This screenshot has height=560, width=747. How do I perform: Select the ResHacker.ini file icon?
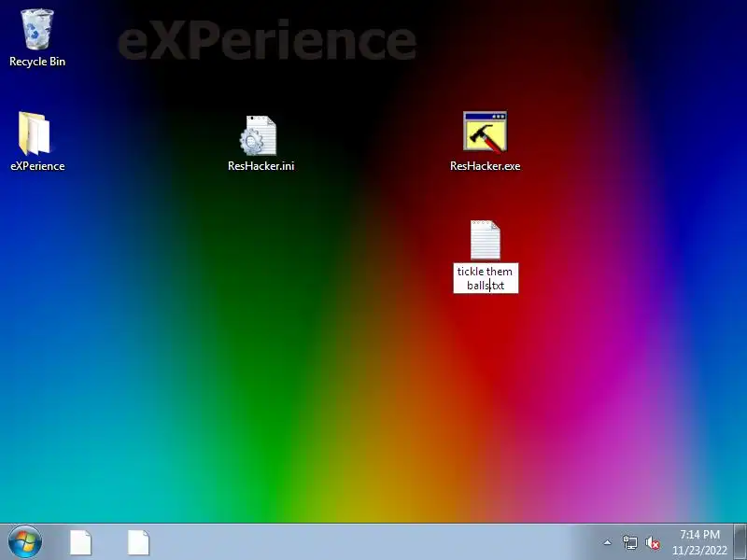(x=259, y=135)
